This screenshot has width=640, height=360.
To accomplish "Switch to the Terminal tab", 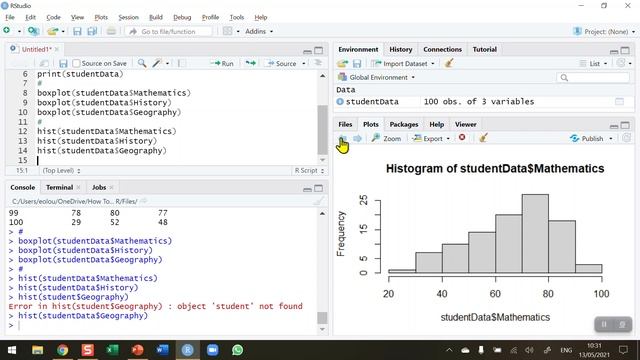I will click(59, 187).
